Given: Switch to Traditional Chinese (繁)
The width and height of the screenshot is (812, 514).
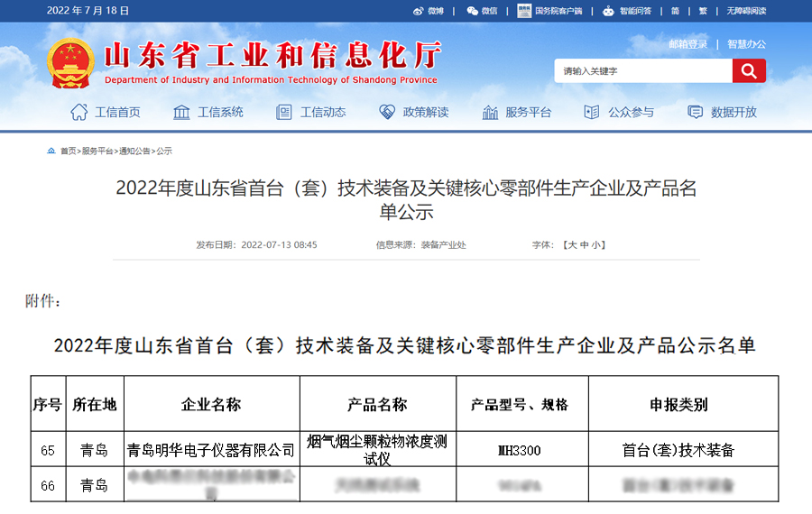Looking at the screenshot, I should [702, 11].
